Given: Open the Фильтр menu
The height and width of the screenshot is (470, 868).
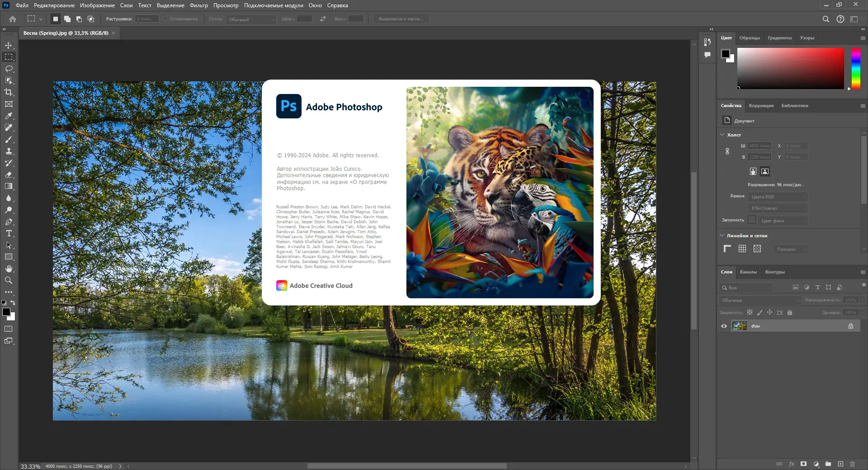Looking at the screenshot, I should [198, 5].
